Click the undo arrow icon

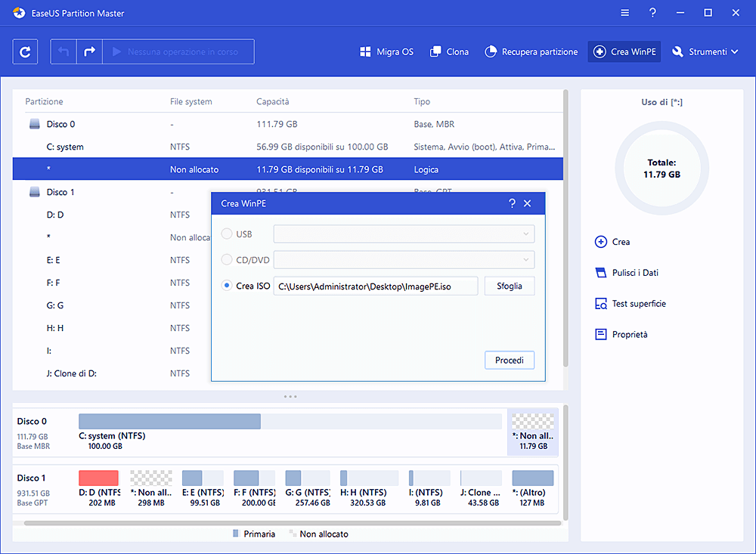coord(64,52)
